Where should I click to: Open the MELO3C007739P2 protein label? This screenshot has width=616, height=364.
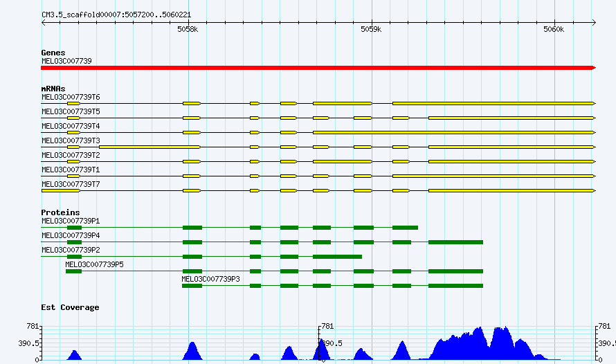click(71, 250)
